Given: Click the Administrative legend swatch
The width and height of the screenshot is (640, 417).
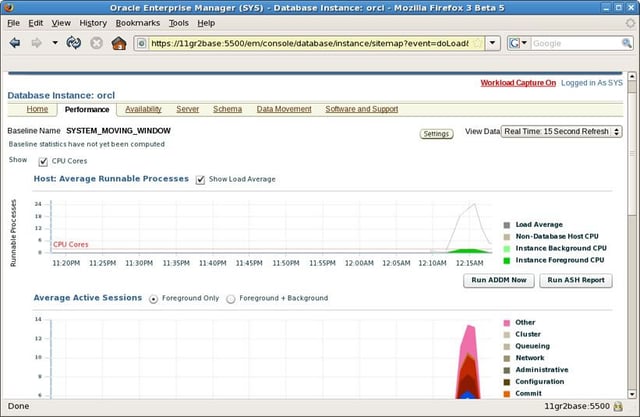Looking at the screenshot, I should click(507, 370).
